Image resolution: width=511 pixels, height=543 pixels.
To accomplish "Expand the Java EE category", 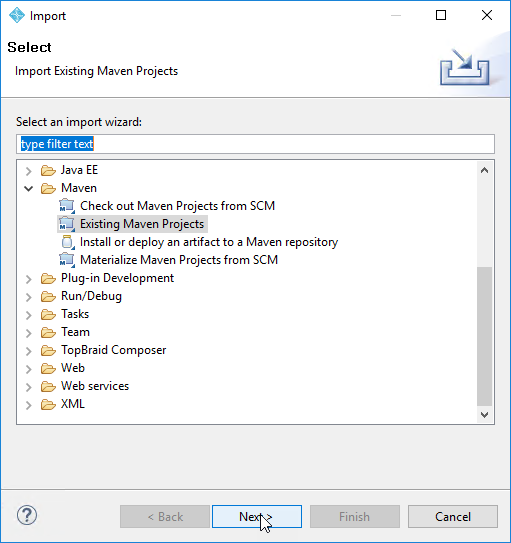I will (x=29, y=170).
